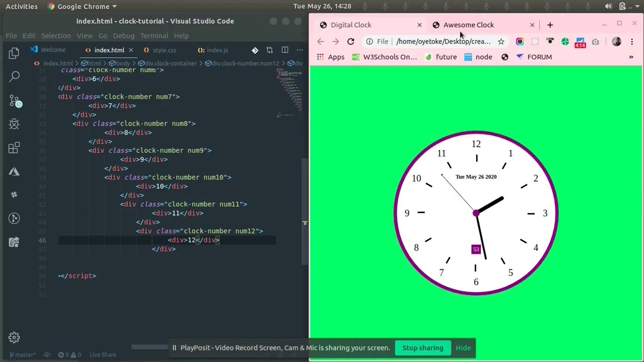Expand the html breadcrumb segment
The width and height of the screenshot is (644, 362).
[x=91, y=63]
